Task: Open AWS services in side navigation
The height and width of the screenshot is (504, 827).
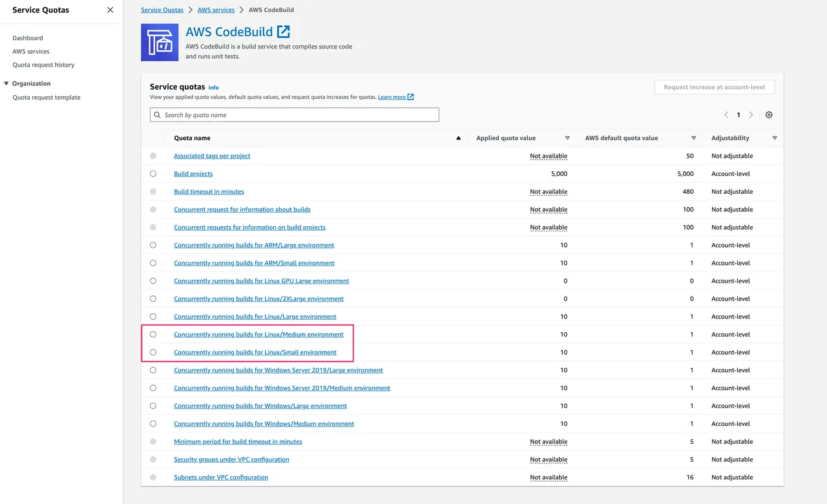Action: (31, 52)
